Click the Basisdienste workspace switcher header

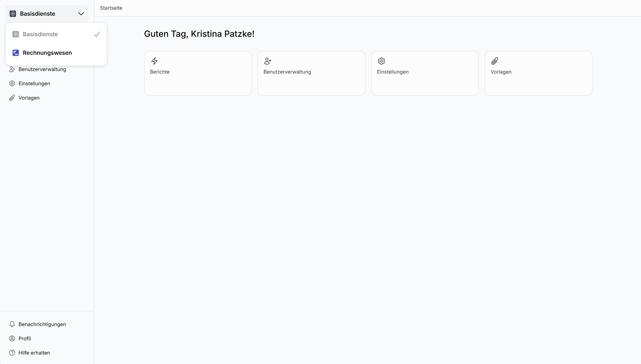click(x=37, y=14)
